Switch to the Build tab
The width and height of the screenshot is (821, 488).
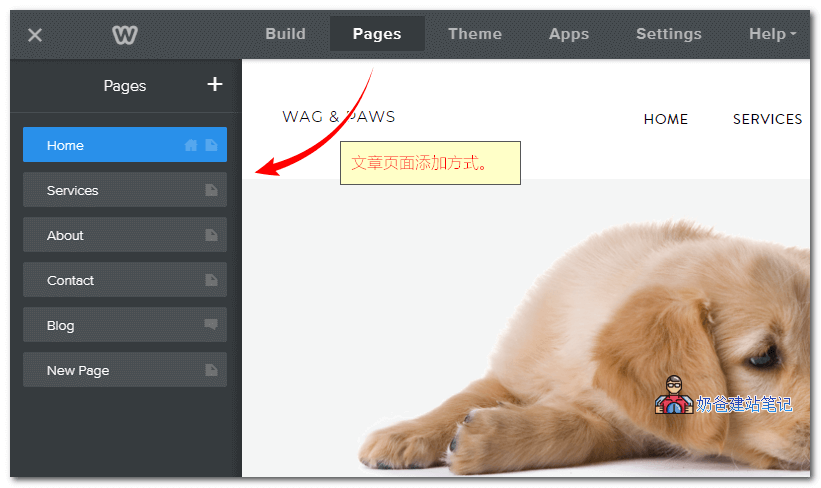point(285,34)
